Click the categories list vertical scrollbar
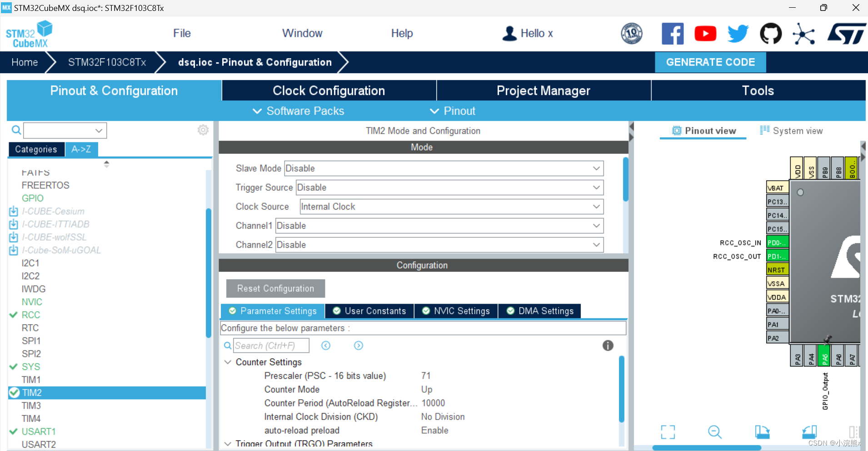 tap(209, 273)
